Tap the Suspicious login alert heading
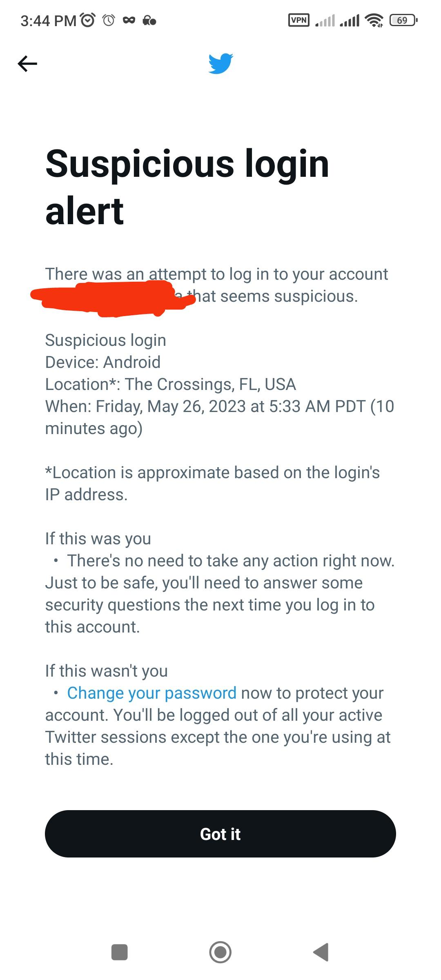 click(187, 187)
